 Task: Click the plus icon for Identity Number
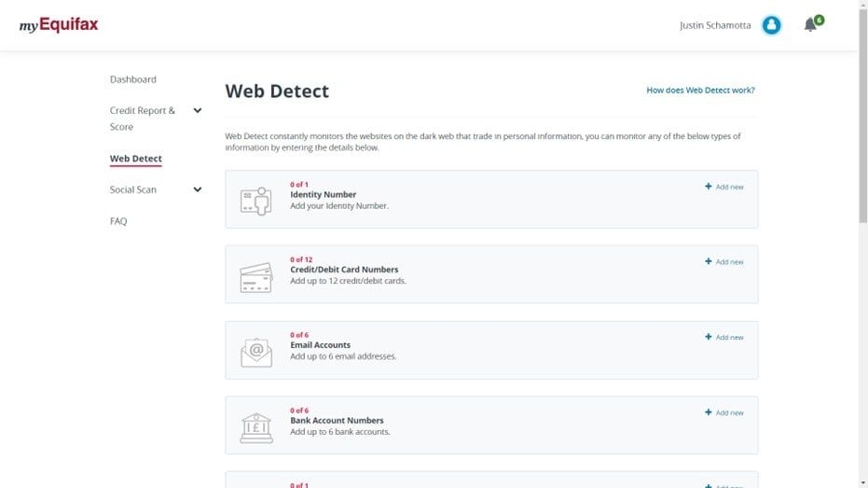tap(708, 187)
